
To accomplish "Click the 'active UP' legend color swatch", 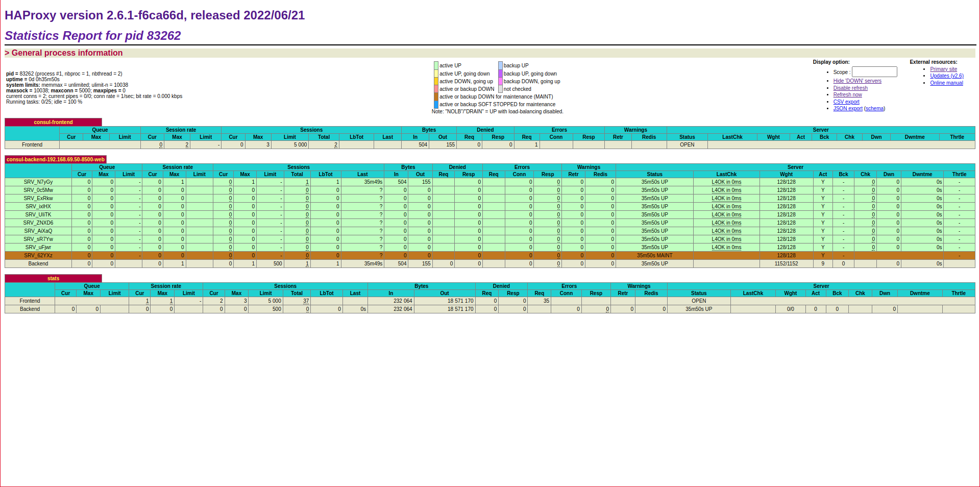I will tap(436, 66).
